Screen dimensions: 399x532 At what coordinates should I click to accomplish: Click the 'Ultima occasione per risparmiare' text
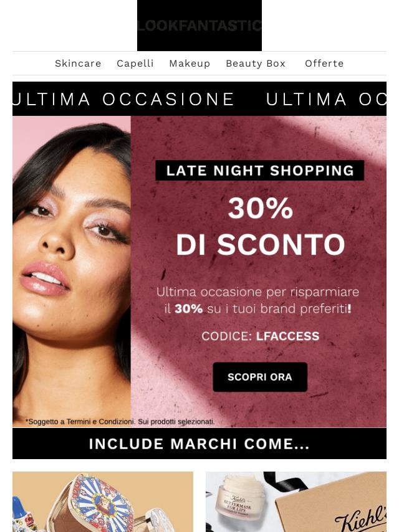click(x=257, y=292)
